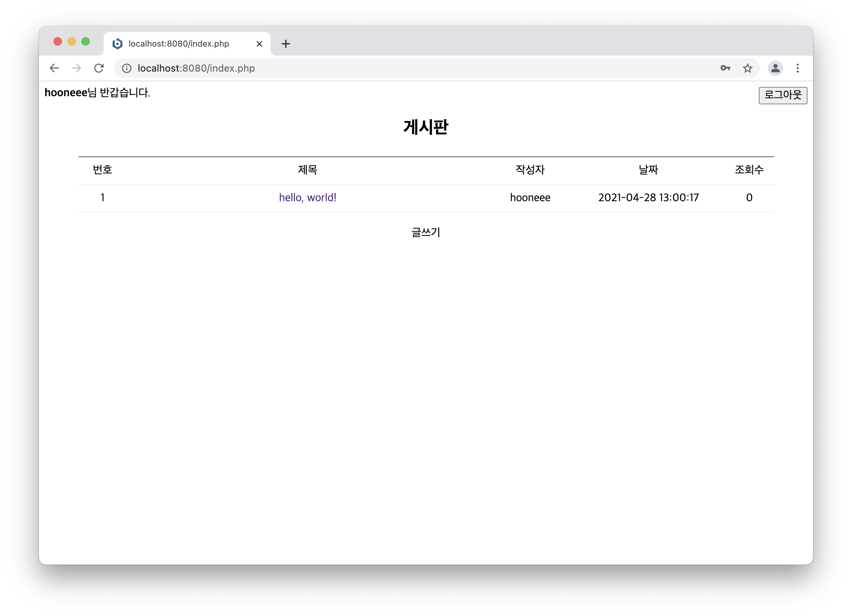
Task: Click the 조회수 column header
Action: point(749,170)
